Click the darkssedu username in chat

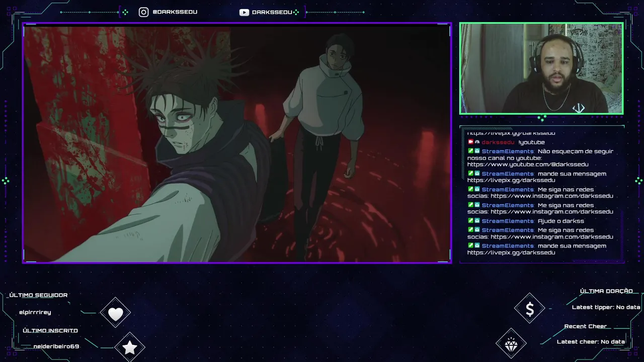pyautogui.click(x=498, y=142)
